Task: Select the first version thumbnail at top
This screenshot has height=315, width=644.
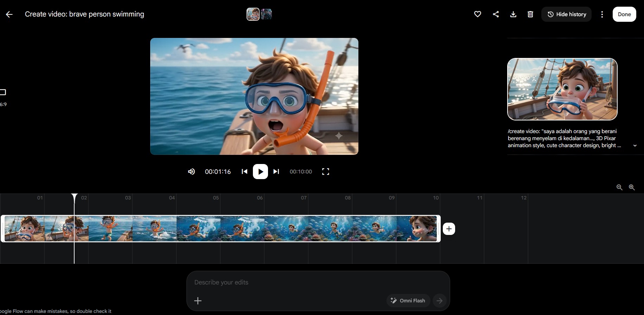Action: (253, 14)
